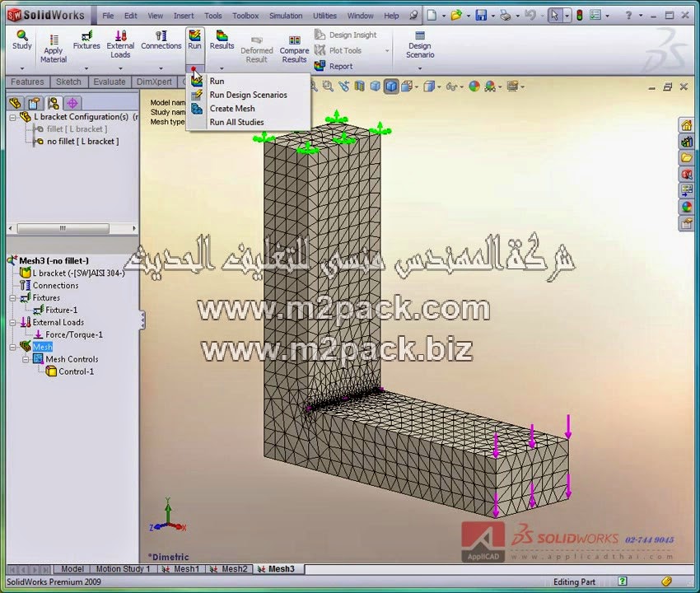
Task: Open the Design Scenario tool
Action: [x=420, y=44]
